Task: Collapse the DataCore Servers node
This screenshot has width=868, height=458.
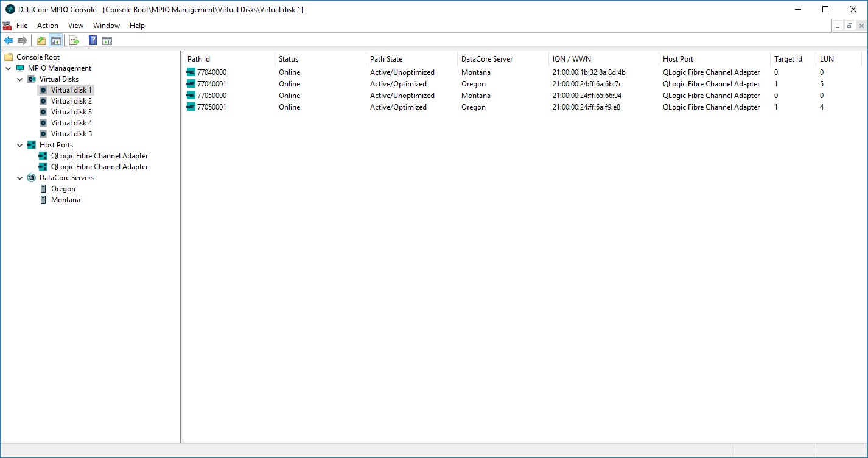Action: coord(20,178)
